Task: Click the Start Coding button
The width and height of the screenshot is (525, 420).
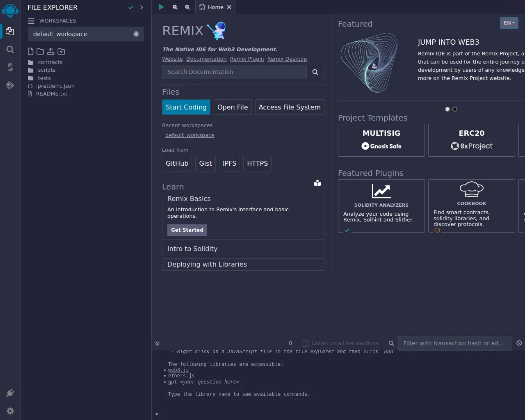Action: tap(186, 107)
